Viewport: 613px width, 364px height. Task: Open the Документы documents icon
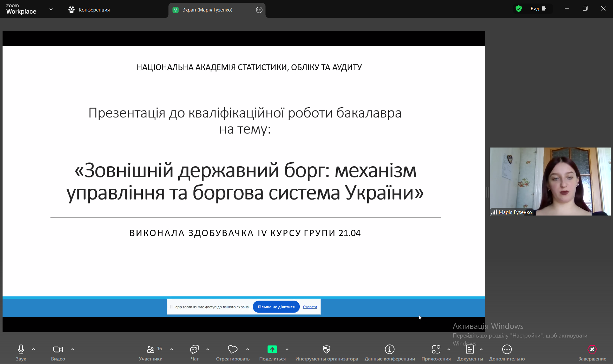pyautogui.click(x=470, y=350)
